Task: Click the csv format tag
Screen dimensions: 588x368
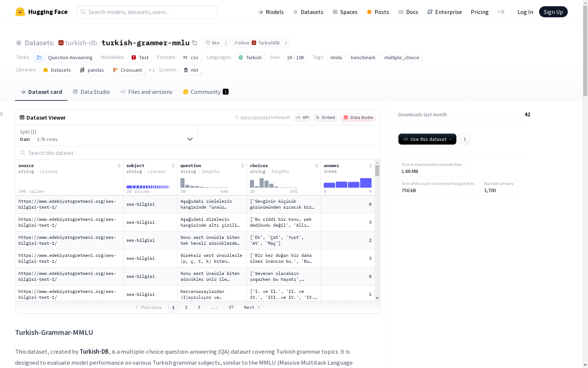Action: coord(190,57)
